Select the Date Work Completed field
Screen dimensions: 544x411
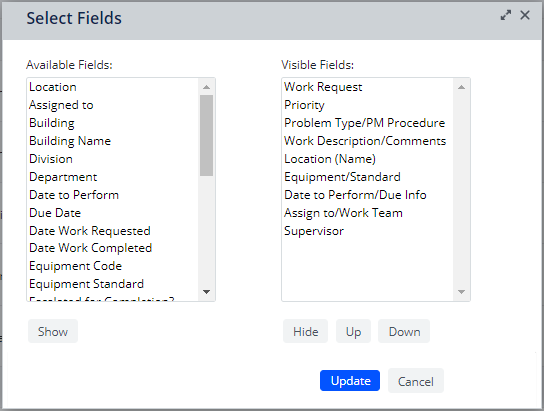(x=113, y=248)
